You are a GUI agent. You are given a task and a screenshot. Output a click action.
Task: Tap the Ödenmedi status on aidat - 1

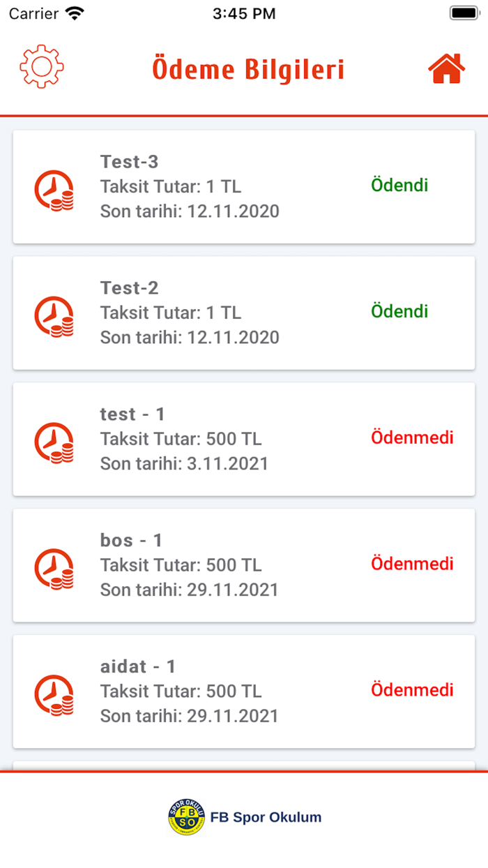point(413,691)
